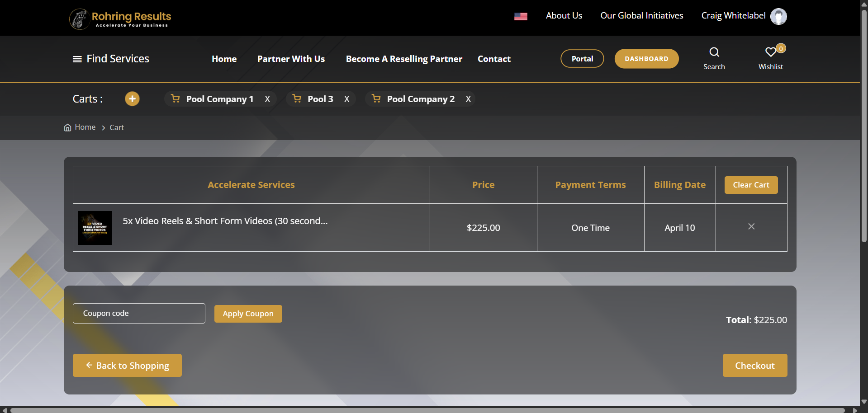Click the Clear Cart button
The height and width of the screenshot is (413, 868).
[751, 185]
